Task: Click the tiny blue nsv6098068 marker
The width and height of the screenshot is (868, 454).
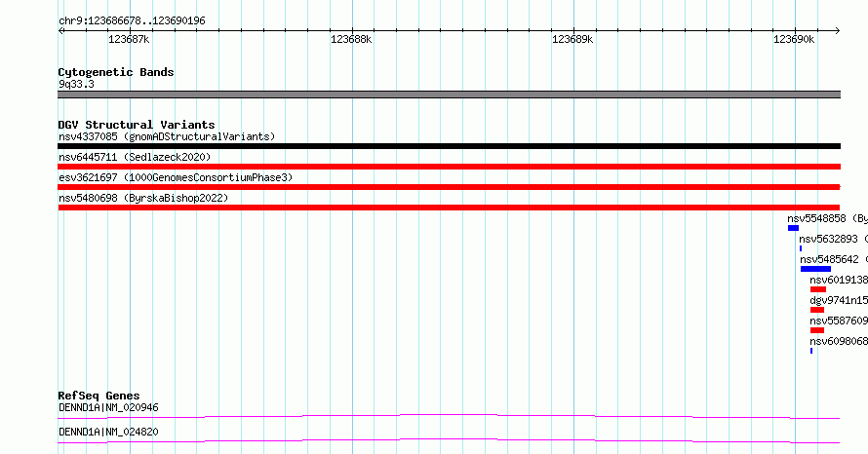Action: click(811, 351)
